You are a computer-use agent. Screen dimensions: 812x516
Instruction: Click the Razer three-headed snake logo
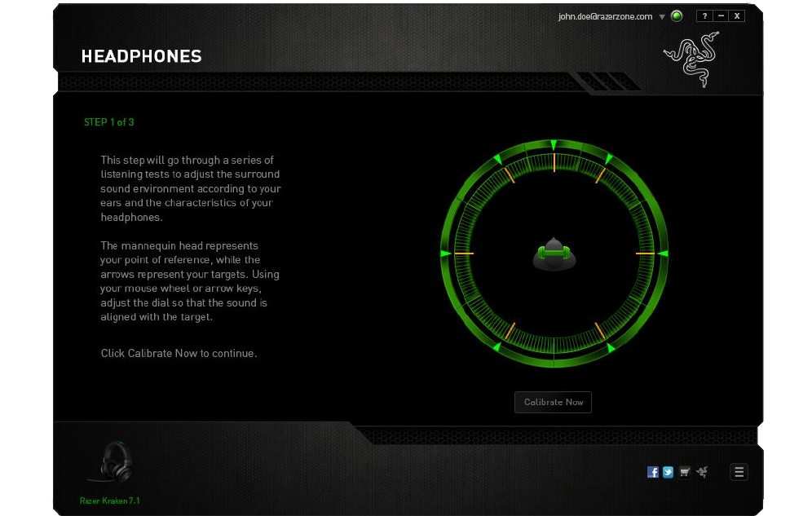click(x=692, y=59)
